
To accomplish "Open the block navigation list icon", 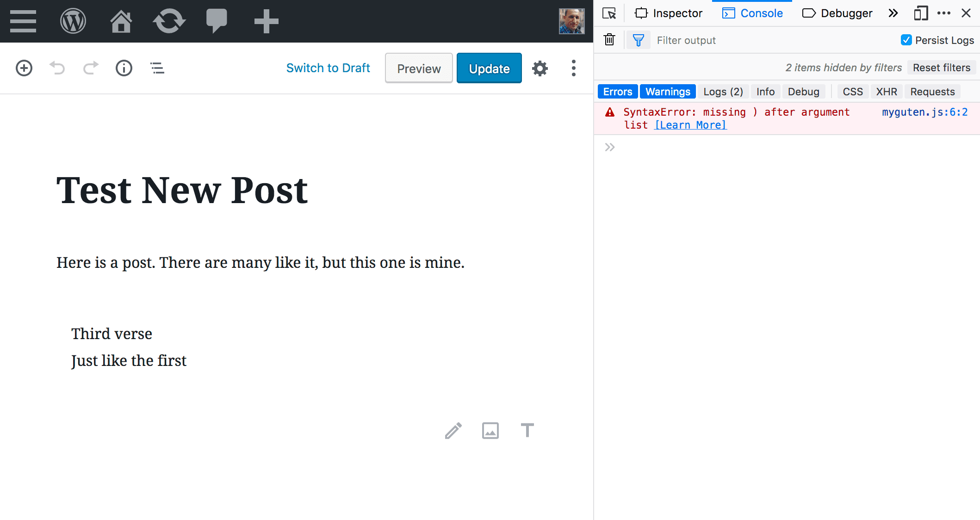I will (x=157, y=68).
